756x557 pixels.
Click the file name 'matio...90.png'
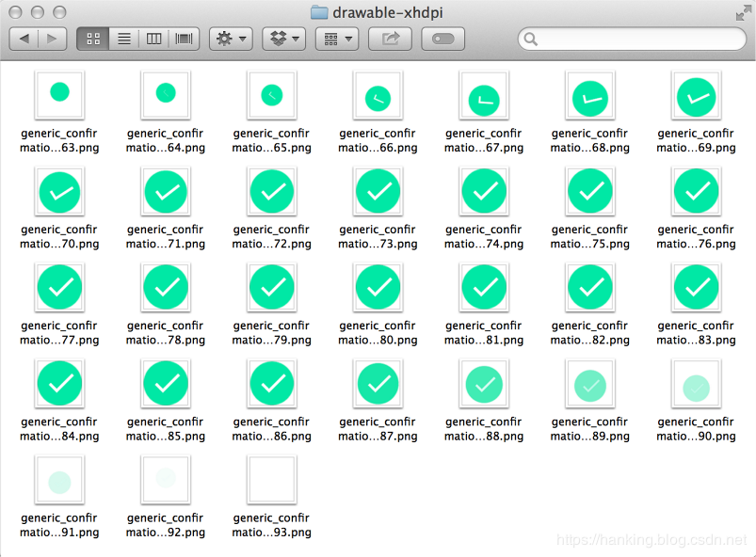(696, 436)
